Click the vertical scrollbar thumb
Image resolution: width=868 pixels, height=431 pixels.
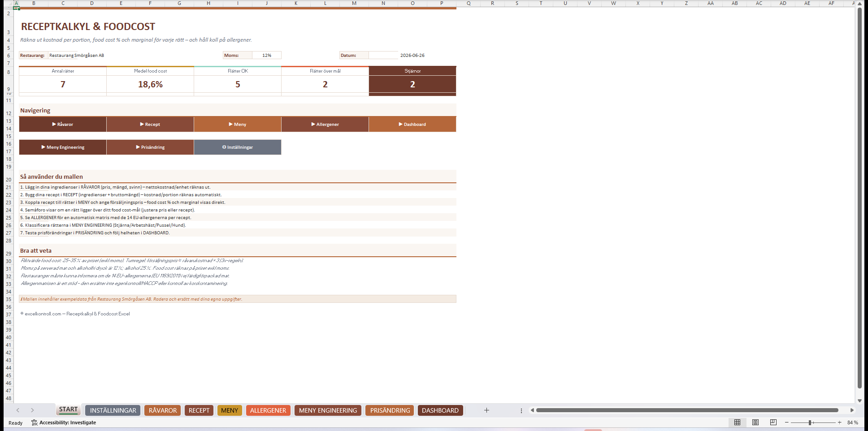859,197
